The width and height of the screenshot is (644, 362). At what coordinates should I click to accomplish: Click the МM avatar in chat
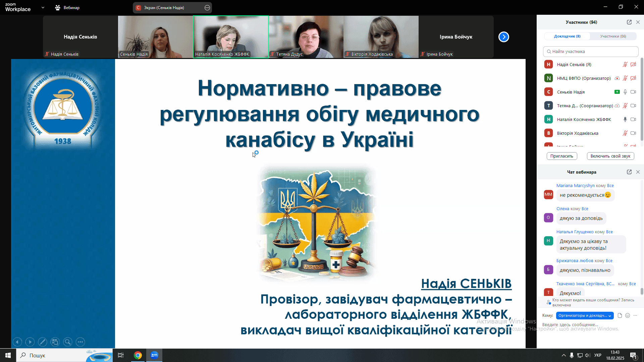click(x=548, y=194)
